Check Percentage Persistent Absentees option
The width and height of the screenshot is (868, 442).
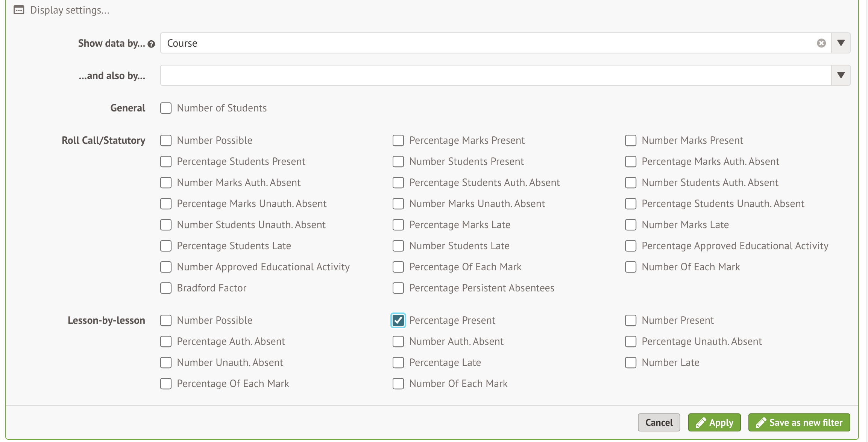coord(398,288)
